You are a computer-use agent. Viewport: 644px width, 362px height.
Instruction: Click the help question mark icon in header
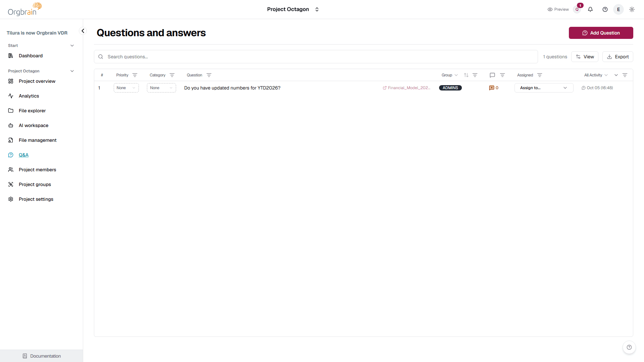605,9
